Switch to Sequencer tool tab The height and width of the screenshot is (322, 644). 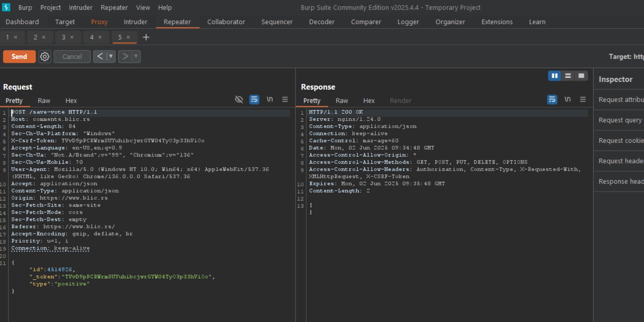pos(277,22)
